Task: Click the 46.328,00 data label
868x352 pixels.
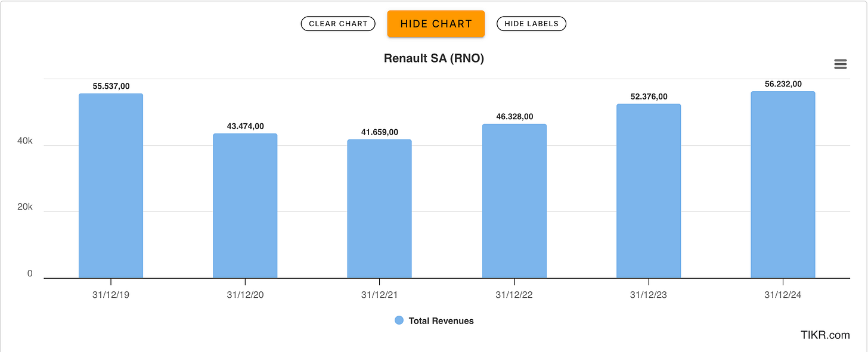Action: pyautogui.click(x=514, y=117)
